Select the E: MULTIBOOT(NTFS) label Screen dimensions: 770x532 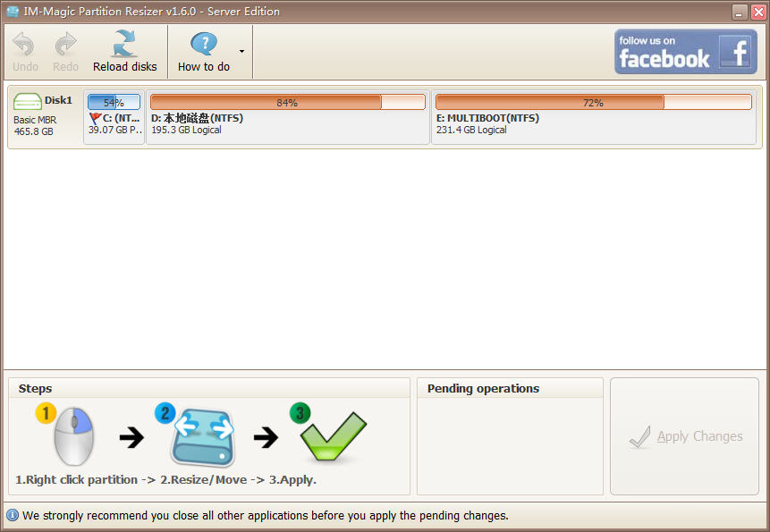[487, 118]
